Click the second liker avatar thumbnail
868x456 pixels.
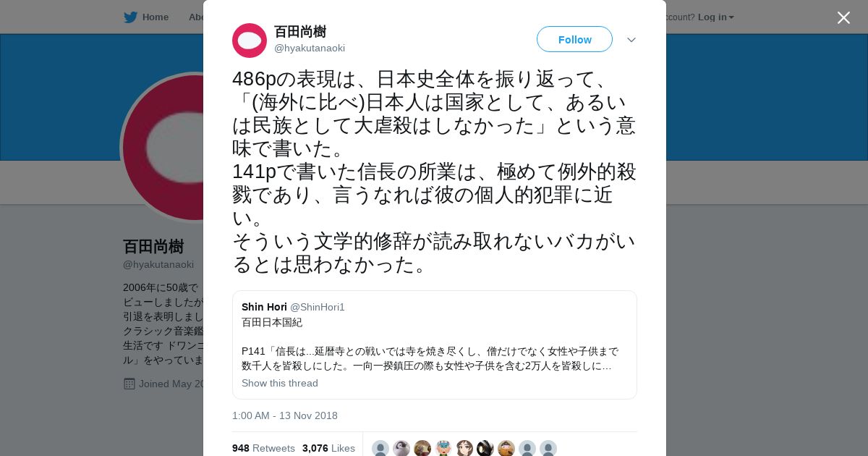pyautogui.click(x=401, y=448)
